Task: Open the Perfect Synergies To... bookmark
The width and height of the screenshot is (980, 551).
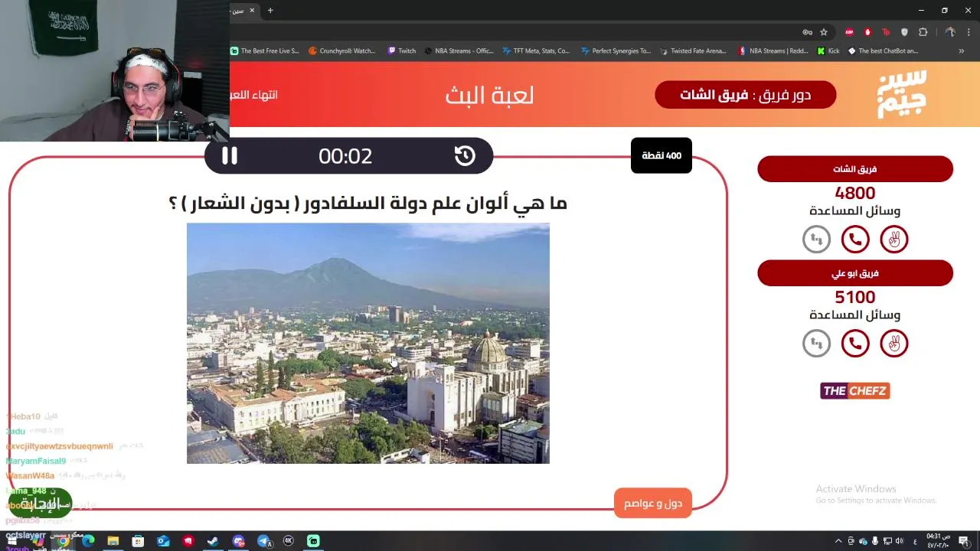Action: [616, 51]
